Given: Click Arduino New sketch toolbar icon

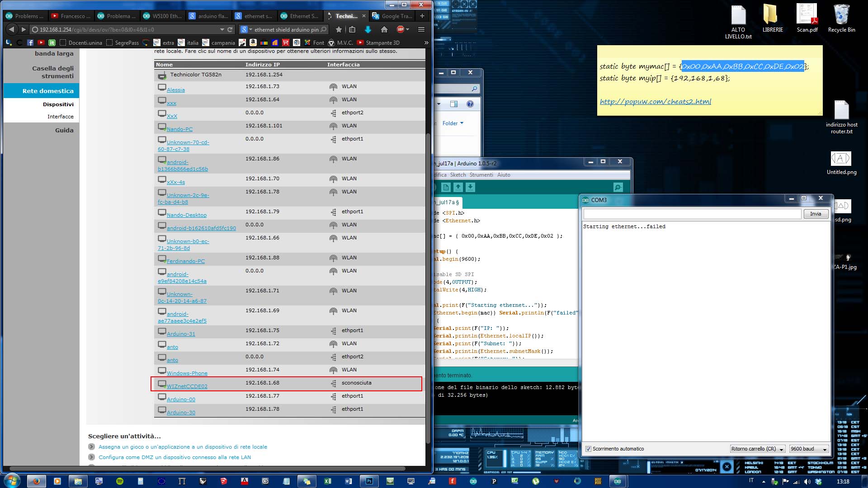Looking at the screenshot, I should pyautogui.click(x=446, y=187).
